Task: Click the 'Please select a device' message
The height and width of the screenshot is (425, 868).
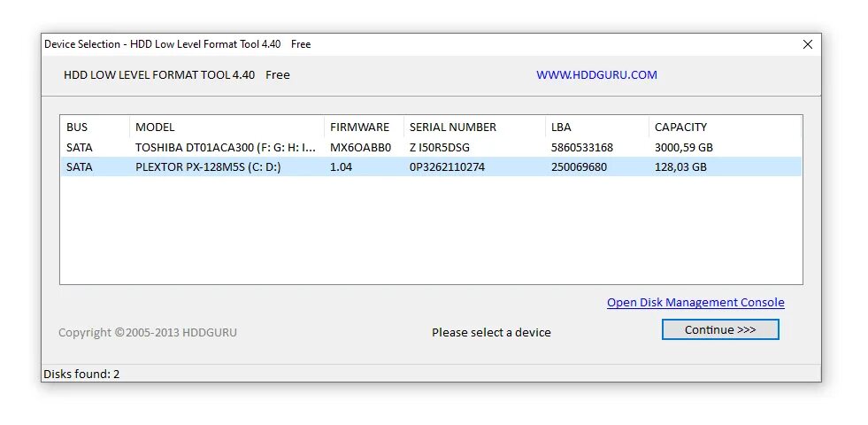Action: pyautogui.click(x=491, y=332)
